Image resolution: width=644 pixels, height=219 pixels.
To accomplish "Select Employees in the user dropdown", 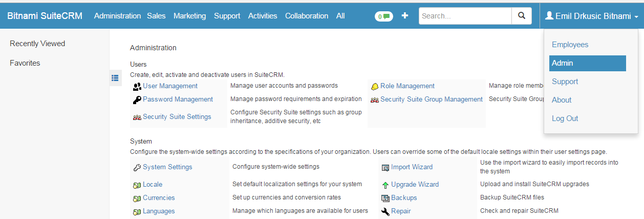I will (x=588, y=45).
